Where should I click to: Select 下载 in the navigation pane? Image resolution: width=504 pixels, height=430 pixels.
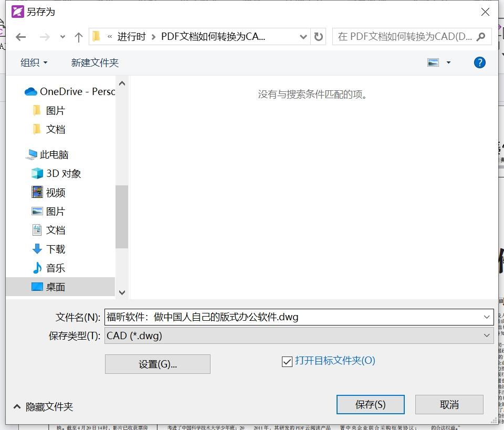(x=48, y=249)
